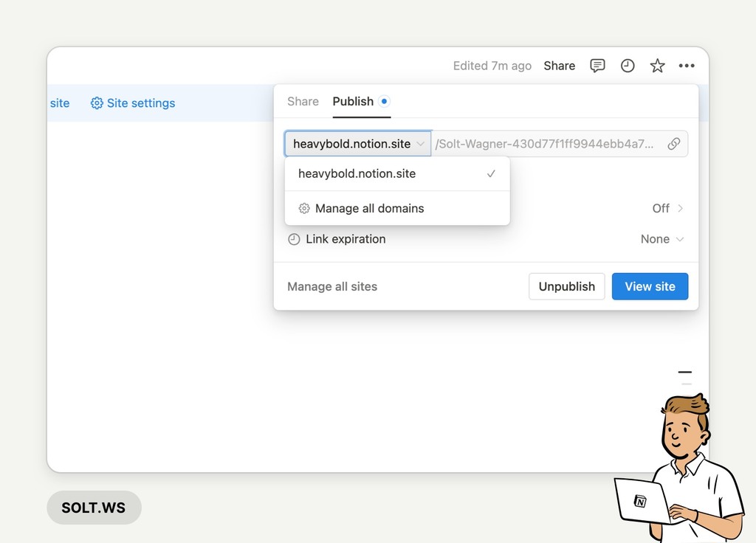Click the View site button
Image resolution: width=756 pixels, height=543 pixels.
650,286
